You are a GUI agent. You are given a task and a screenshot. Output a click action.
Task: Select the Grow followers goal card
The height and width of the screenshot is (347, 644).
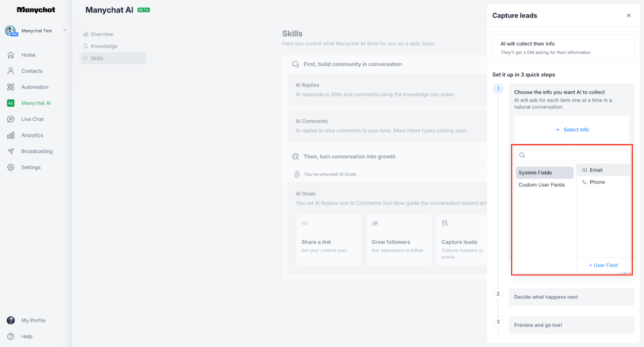[x=399, y=240]
